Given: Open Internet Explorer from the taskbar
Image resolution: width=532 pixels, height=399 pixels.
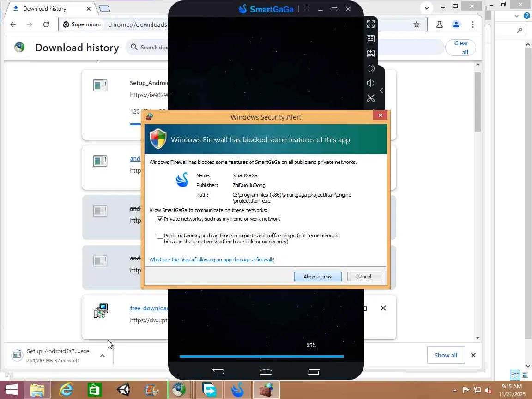Looking at the screenshot, I should pyautogui.click(x=66, y=390).
